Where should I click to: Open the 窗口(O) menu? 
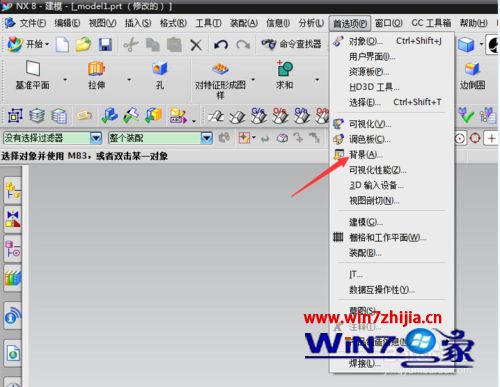point(389,23)
